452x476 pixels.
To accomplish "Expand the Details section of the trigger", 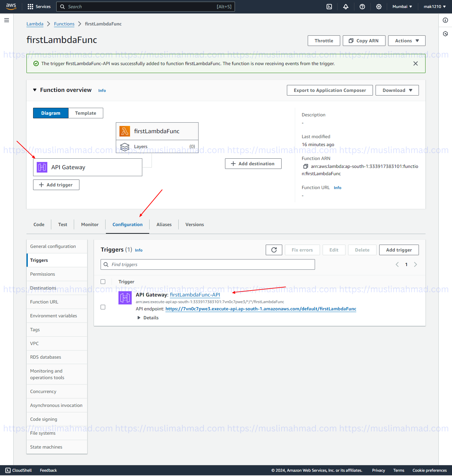I will pyautogui.click(x=148, y=318).
